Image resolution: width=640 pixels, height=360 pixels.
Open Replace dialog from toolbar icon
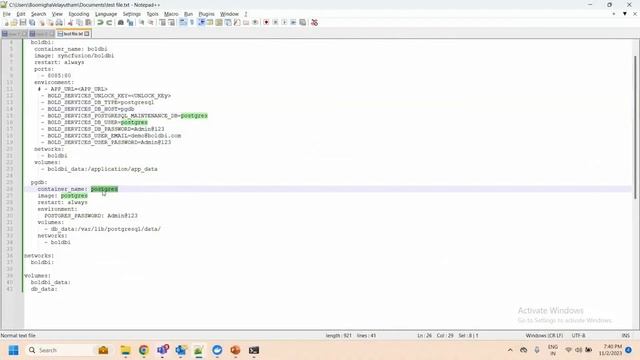130,22
